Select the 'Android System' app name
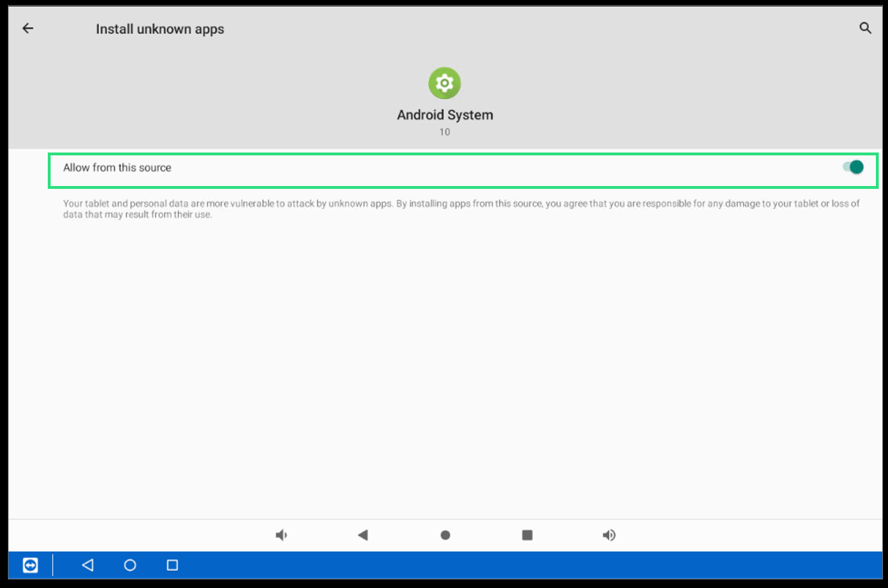This screenshot has height=588, width=888. point(444,115)
